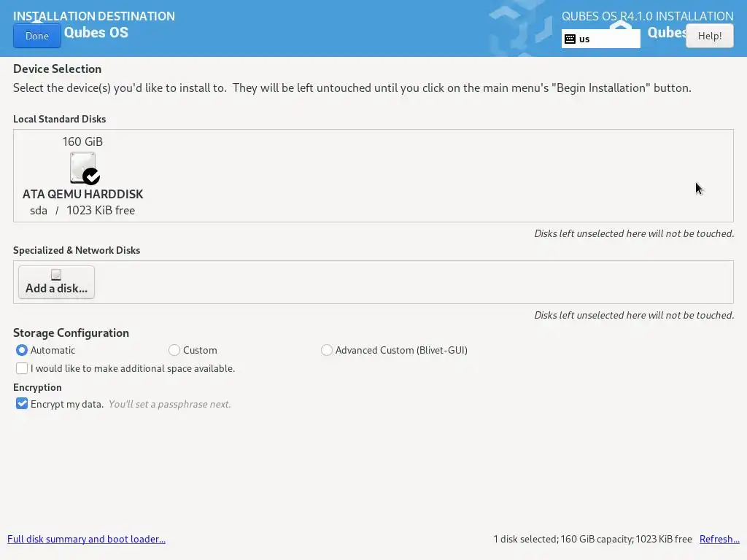The width and height of the screenshot is (747, 560).
Task: Click the blue Done button
Action: 36,36
